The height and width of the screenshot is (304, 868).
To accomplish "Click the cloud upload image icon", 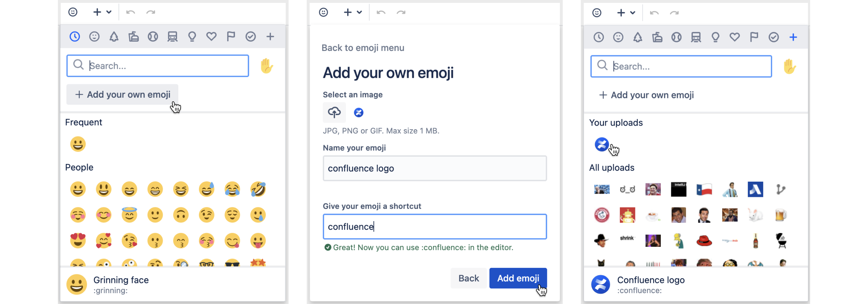I will tap(334, 113).
